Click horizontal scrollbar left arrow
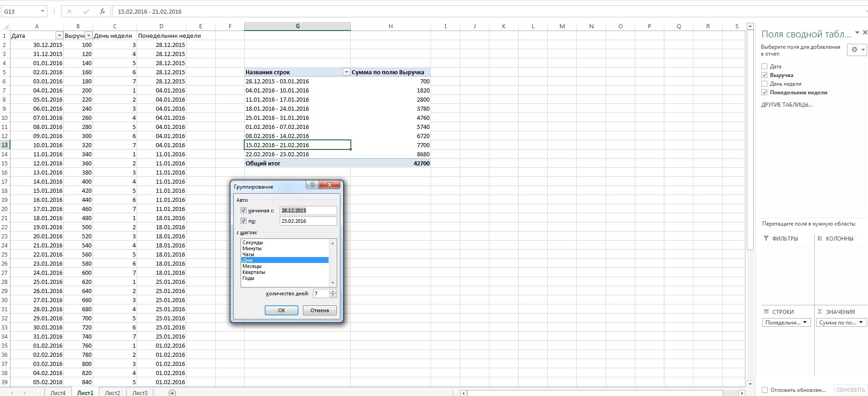 coord(463,393)
